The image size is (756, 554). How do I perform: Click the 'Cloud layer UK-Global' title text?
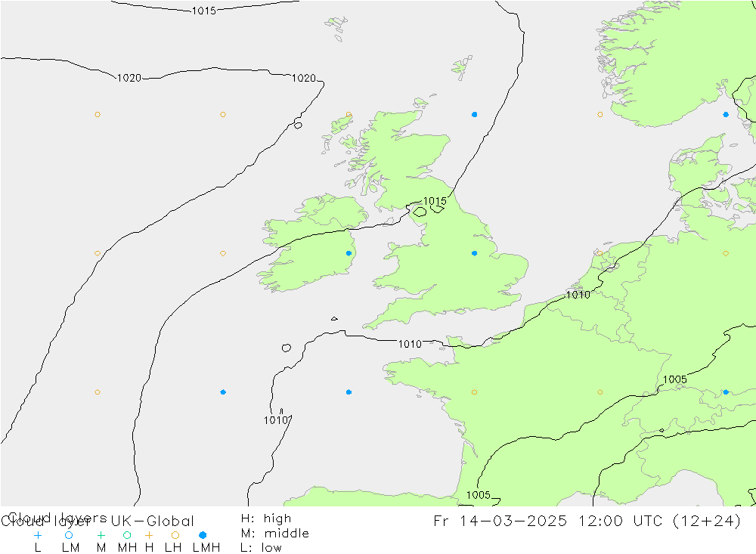pyautogui.click(x=97, y=521)
